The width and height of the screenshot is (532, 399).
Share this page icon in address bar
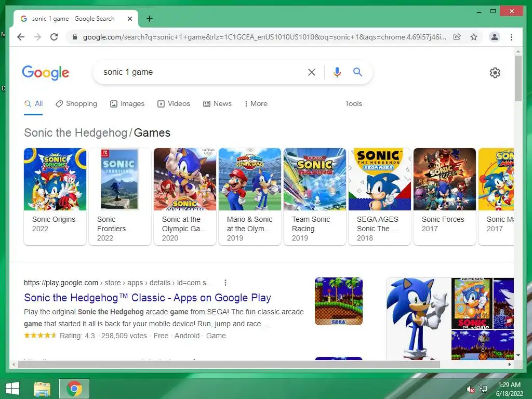coord(457,37)
